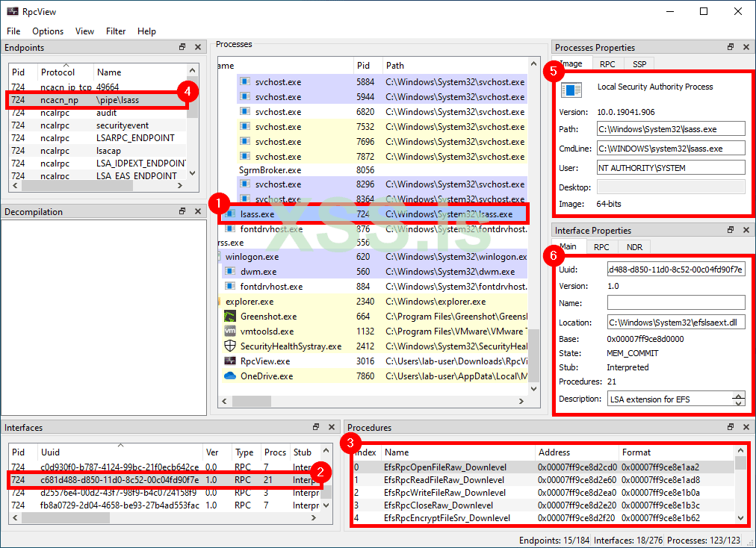Click the RpcView.exe process icon
756x548 pixels.
click(x=230, y=361)
